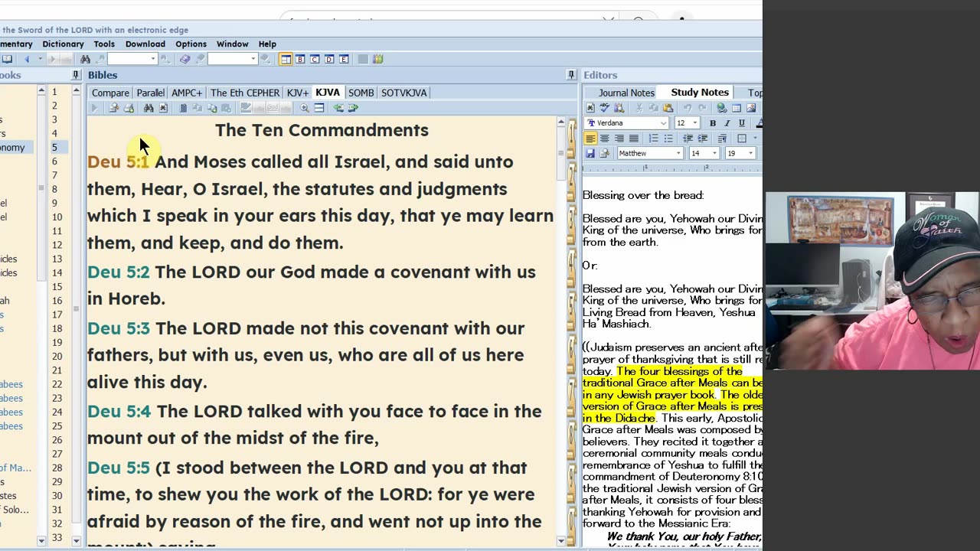
Task: Set center text alignment in the editor
Action: point(605,138)
